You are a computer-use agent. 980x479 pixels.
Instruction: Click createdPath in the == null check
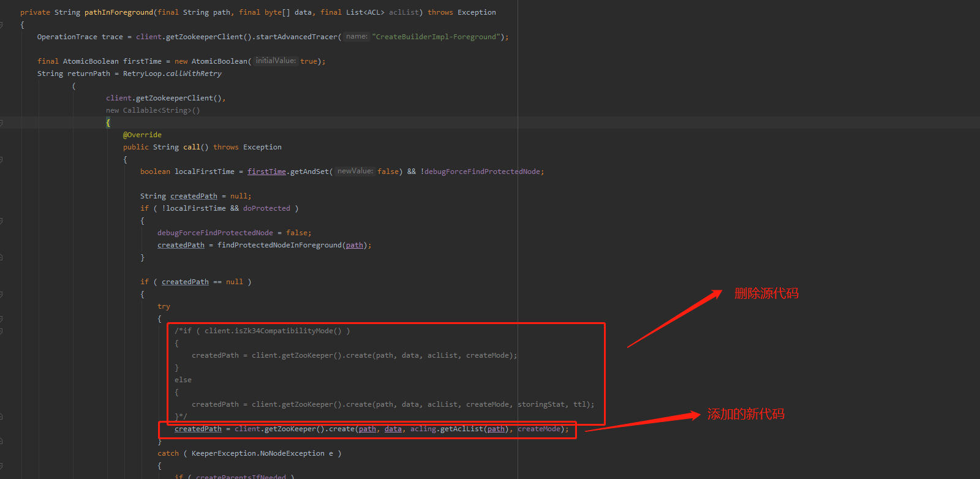pyautogui.click(x=185, y=282)
